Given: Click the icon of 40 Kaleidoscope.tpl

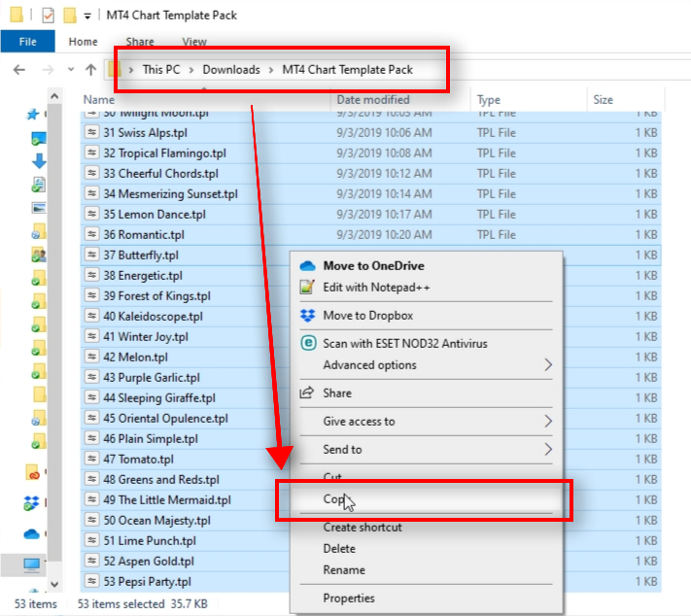Looking at the screenshot, I should [91, 316].
